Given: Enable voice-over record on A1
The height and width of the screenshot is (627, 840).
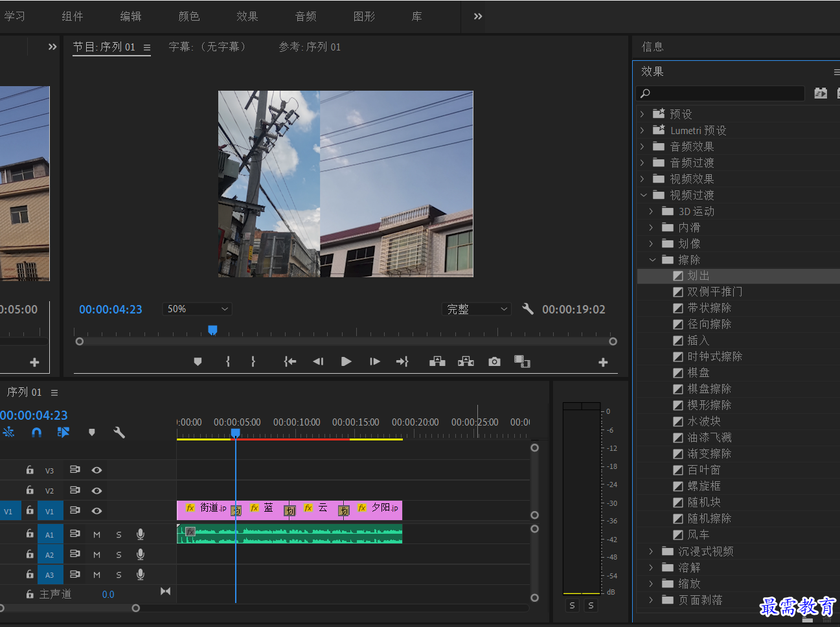Looking at the screenshot, I should click(x=140, y=534).
